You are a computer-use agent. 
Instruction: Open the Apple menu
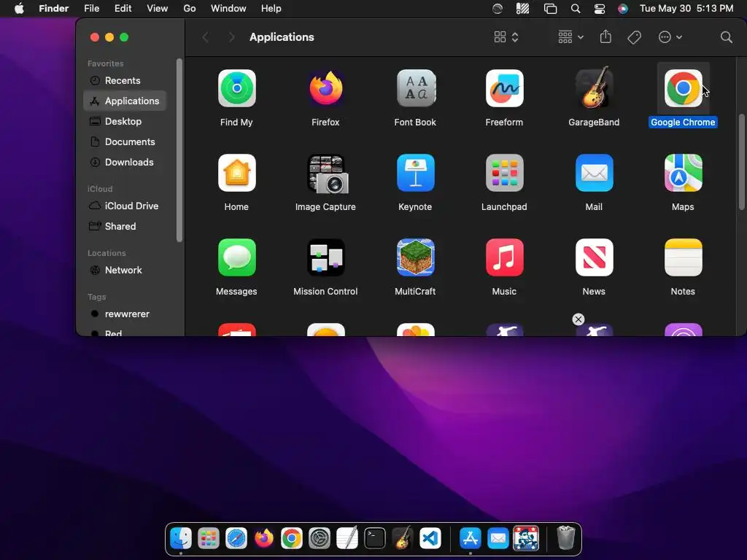19,9
